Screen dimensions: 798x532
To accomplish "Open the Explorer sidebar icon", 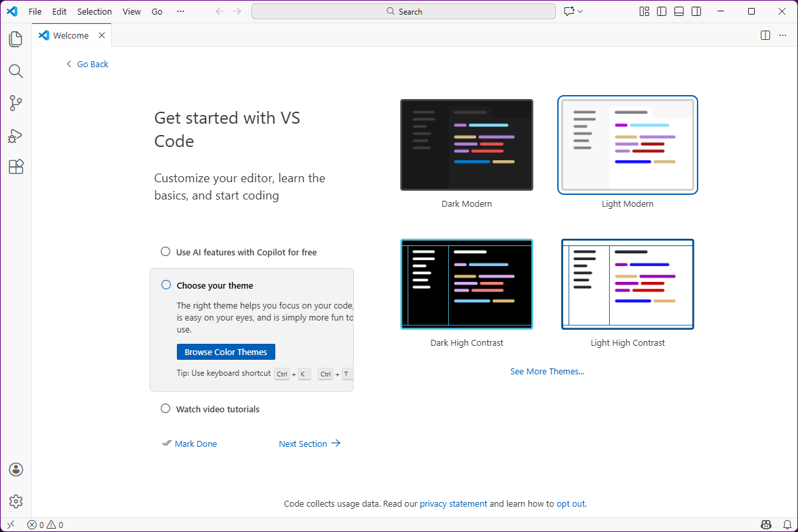I will coord(16,39).
